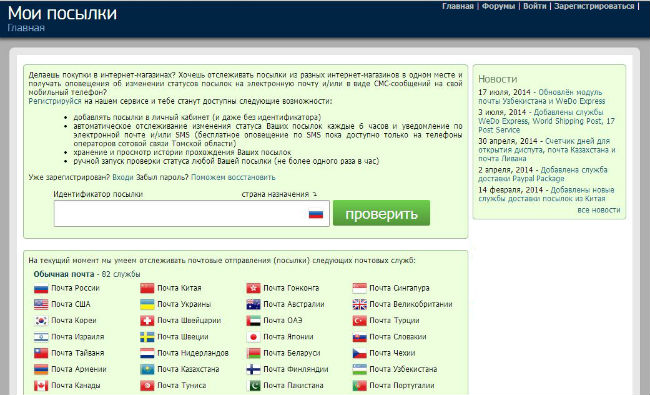This screenshot has height=395, width=650.
Task: Click the green проверить button
Action: click(381, 213)
